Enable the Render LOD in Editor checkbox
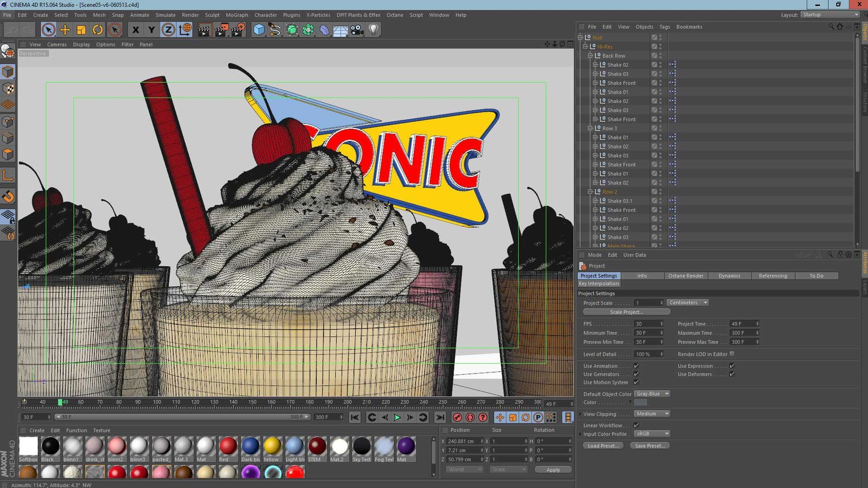This screenshot has width=868, height=488. tap(732, 354)
